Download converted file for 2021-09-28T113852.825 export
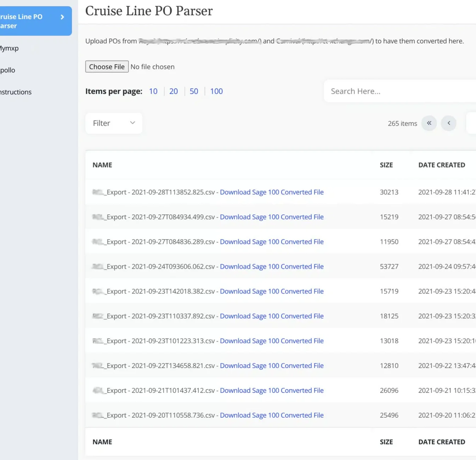Image resolution: width=476 pixels, height=460 pixels. tap(272, 192)
